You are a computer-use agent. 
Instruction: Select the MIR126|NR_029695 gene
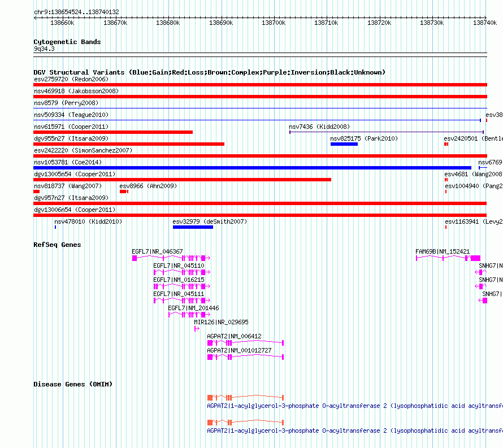point(197,329)
